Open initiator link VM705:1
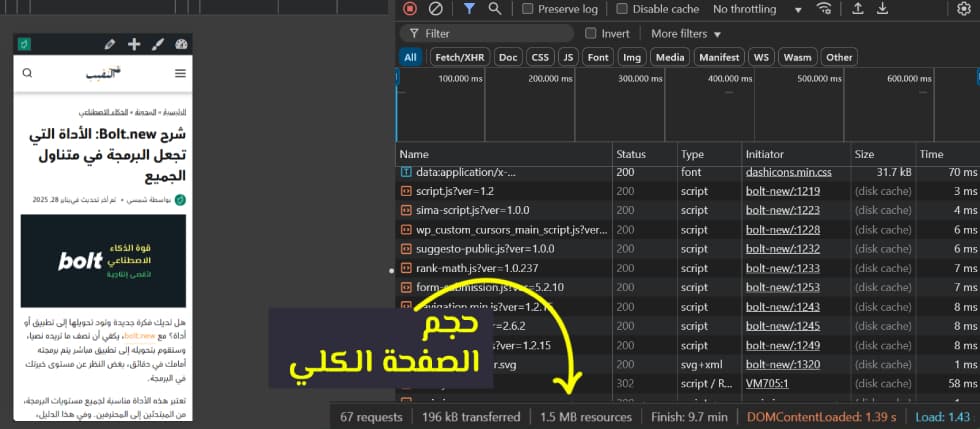Viewport: 980px width, 429px height. pos(767,384)
